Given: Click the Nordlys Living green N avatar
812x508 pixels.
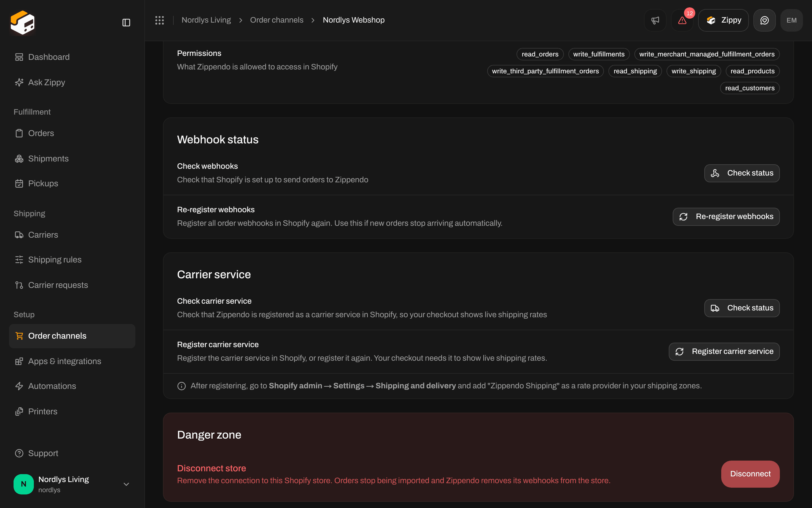Looking at the screenshot, I should pos(23,484).
